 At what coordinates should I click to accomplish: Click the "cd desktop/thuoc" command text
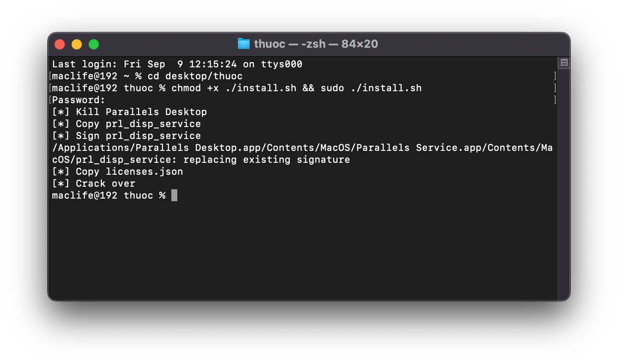point(195,76)
